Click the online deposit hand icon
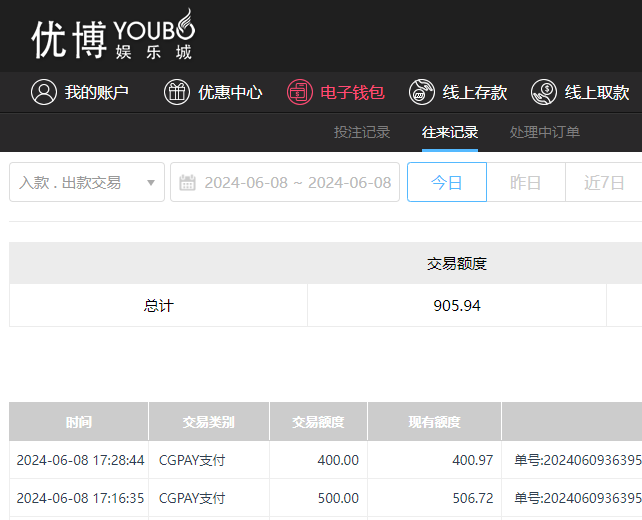 pos(422,92)
